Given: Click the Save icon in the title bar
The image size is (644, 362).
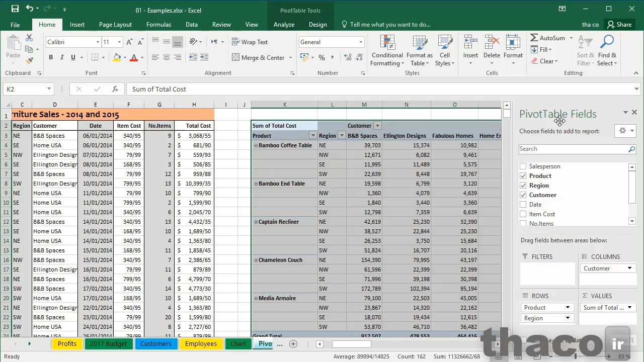Looking at the screenshot, I should 15,9.
